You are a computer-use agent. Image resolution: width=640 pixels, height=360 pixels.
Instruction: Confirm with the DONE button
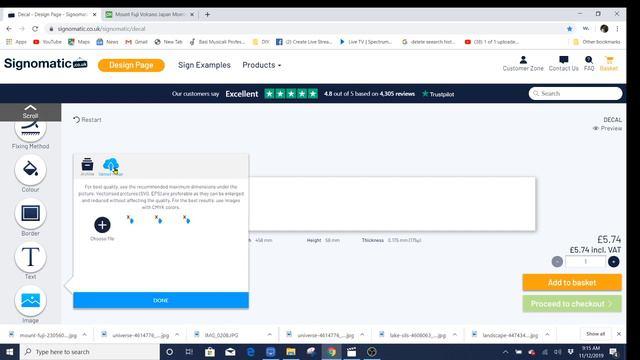161,300
